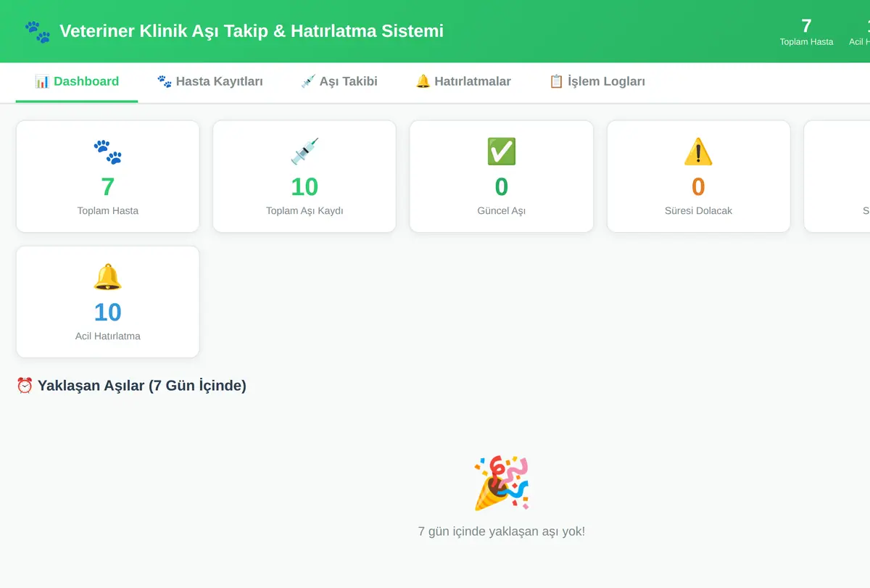The height and width of the screenshot is (588, 870).
Task: Click the "Acil Hatırlatma" label
Action: pos(108,336)
